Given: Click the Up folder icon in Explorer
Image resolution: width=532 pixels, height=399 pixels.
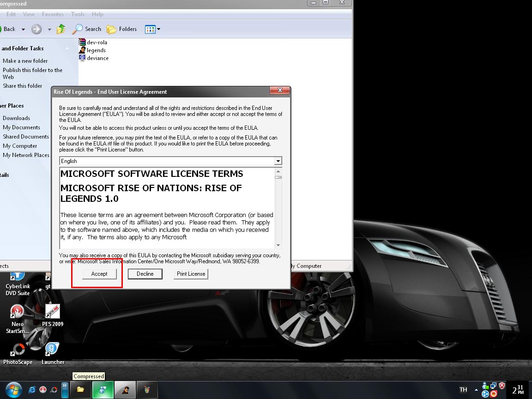Looking at the screenshot, I should (61, 29).
